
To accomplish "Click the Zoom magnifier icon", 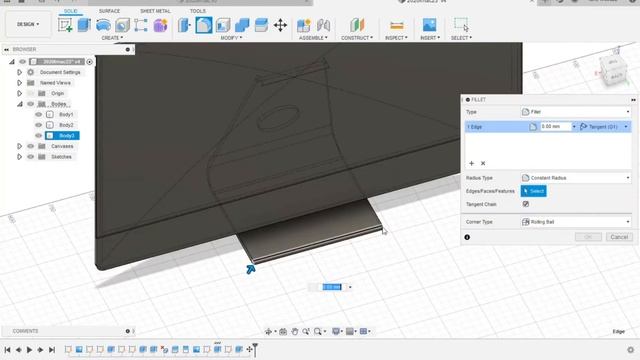I will 306,331.
